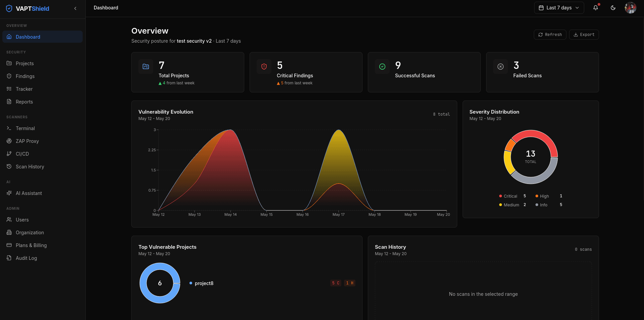The width and height of the screenshot is (644, 320).
Task: Click the project8 donut chart showing 6
Action: 160,283
